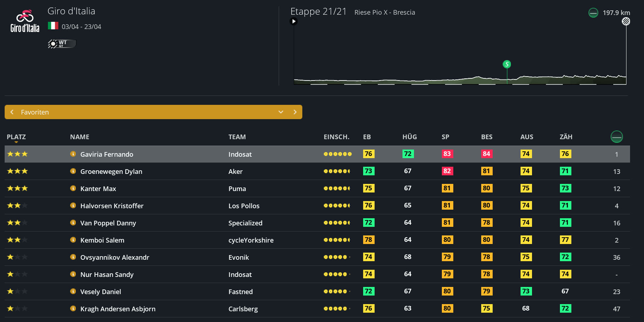
Task: Click the Italian flag icon
Action: click(x=53, y=26)
